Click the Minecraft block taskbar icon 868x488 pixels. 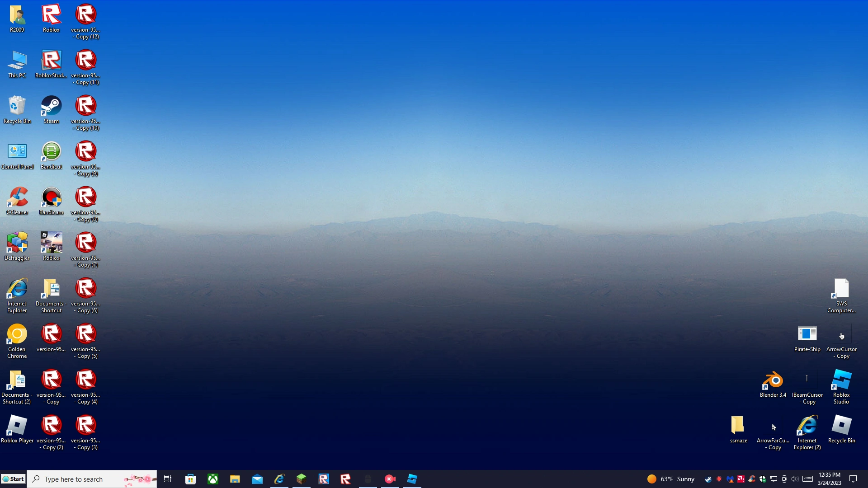click(x=302, y=479)
